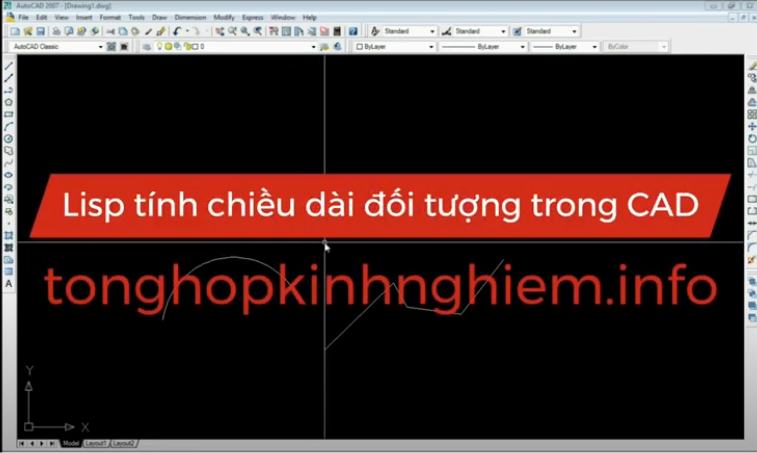757x453 pixels.
Task: Click the Workspace Settings icon
Action: pyautogui.click(x=112, y=47)
